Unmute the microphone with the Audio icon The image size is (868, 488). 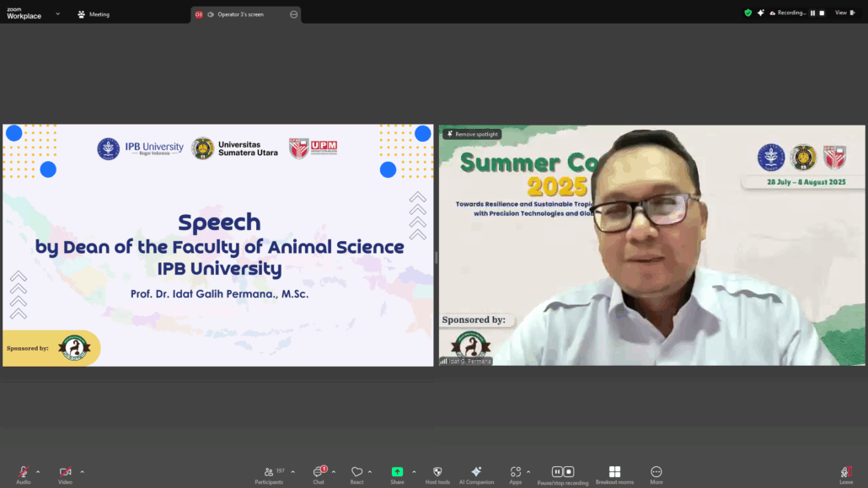click(x=23, y=473)
